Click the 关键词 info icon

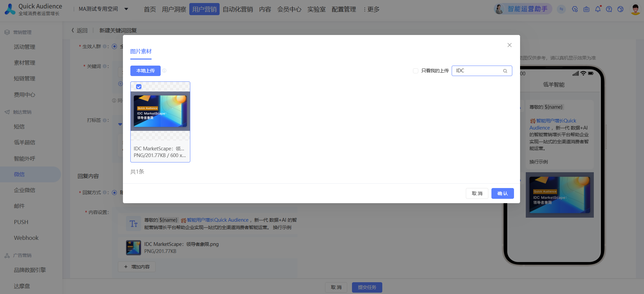(104, 66)
